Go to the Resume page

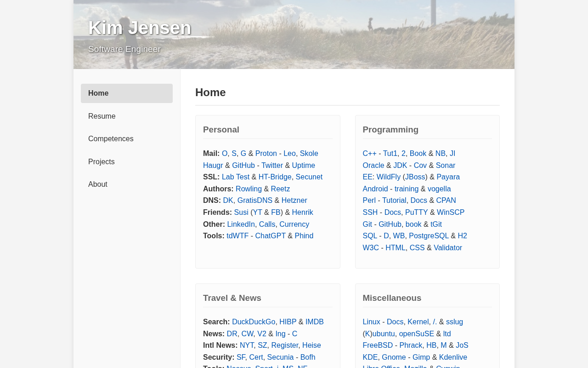pos(127,116)
